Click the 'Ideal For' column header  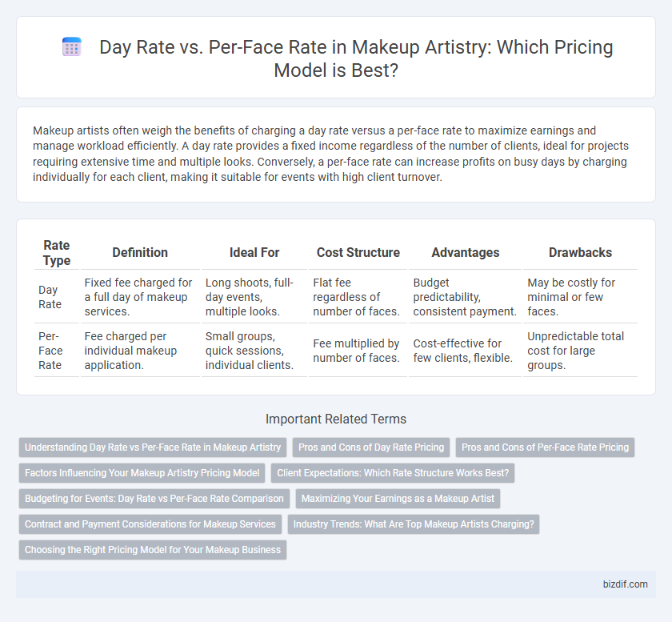pyautogui.click(x=254, y=253)
